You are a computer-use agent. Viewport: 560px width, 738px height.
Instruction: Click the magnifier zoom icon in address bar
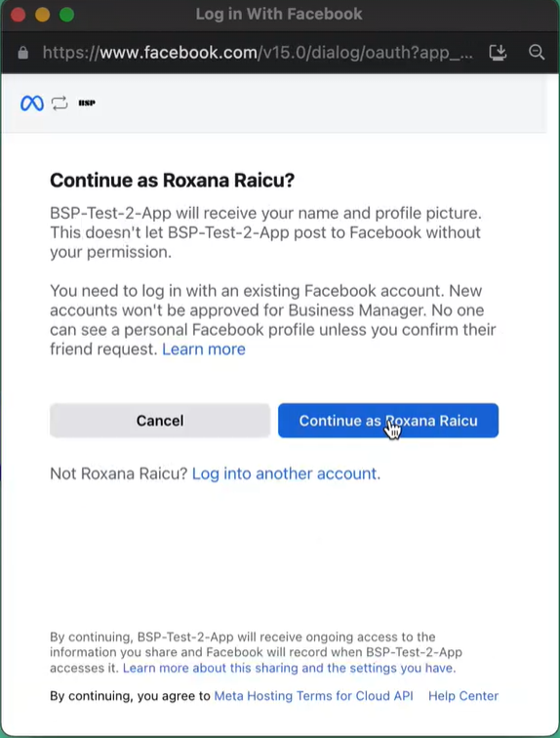(x=537, y=52)
